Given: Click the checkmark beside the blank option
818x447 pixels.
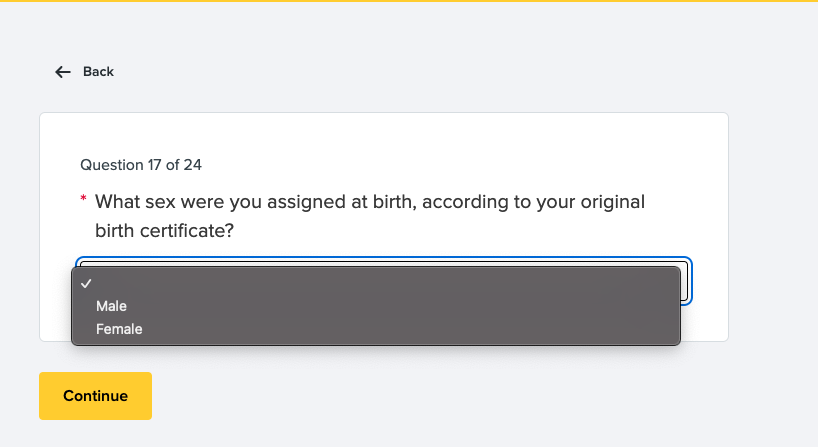Looking at the screenshot, I should 86,284.
